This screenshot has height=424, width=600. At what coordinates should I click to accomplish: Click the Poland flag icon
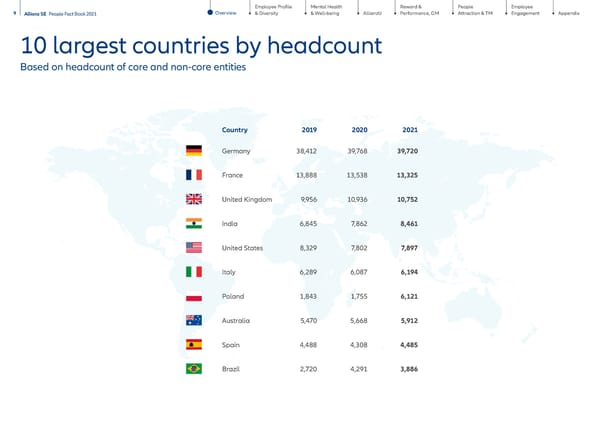coord(194,296)
